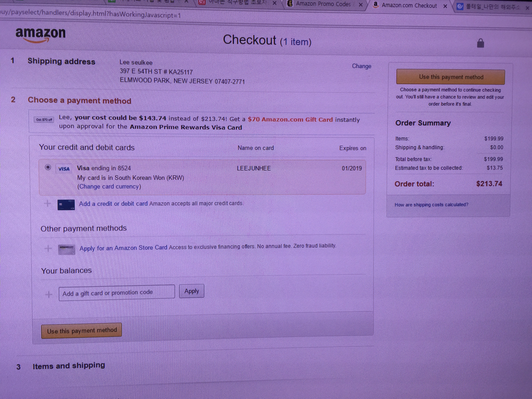Close the Amazon Promo Codes tab
Viewport: 532px width, 399px height.
[x=361, y=5]
